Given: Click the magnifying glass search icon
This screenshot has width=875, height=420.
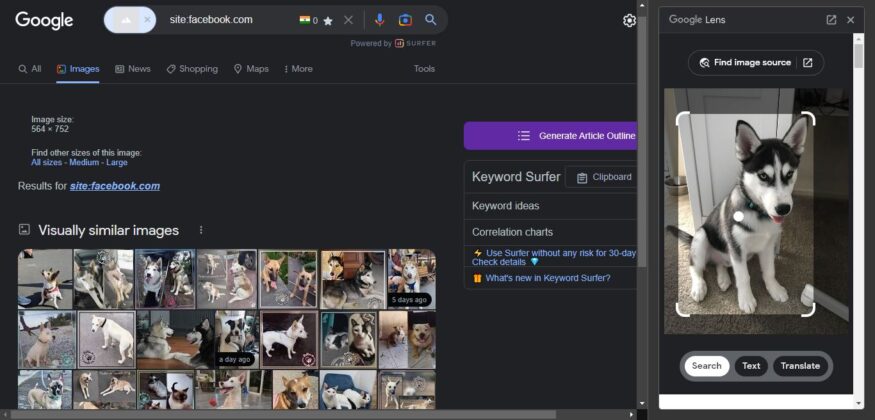Looking at the screenshot, I should [x=431, y=20].
